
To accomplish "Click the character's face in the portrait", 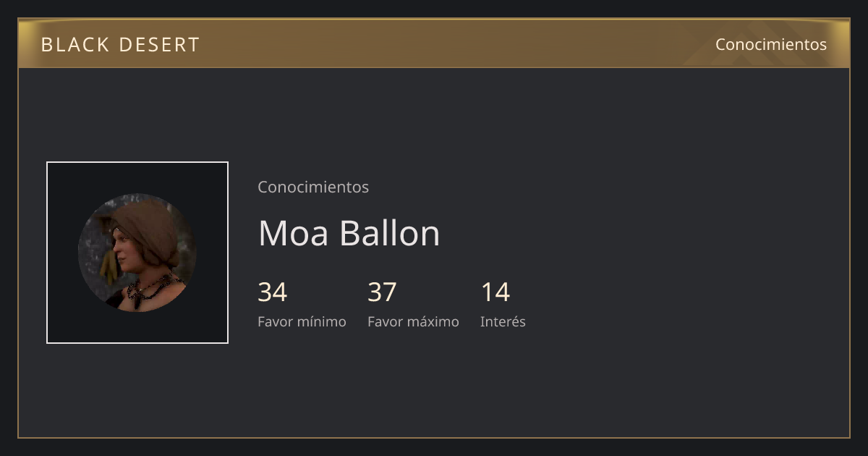I will point(129,253).
